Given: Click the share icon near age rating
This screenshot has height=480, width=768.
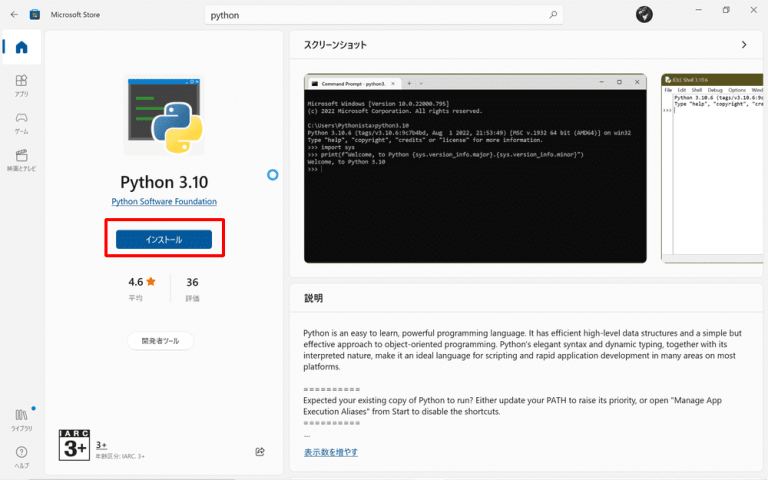Looking at the screenshot, I should [x=260, y=452].
